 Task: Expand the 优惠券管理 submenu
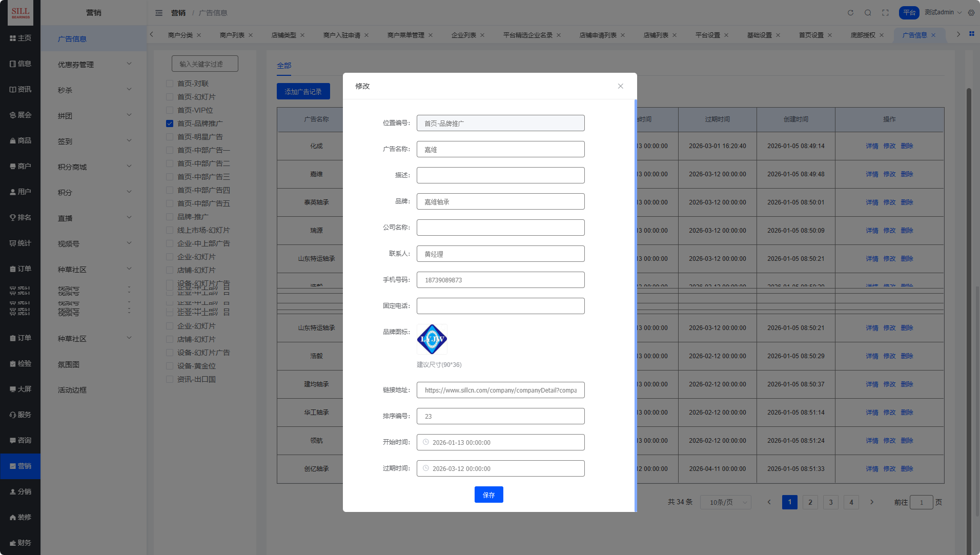click(x=94, y=65)
